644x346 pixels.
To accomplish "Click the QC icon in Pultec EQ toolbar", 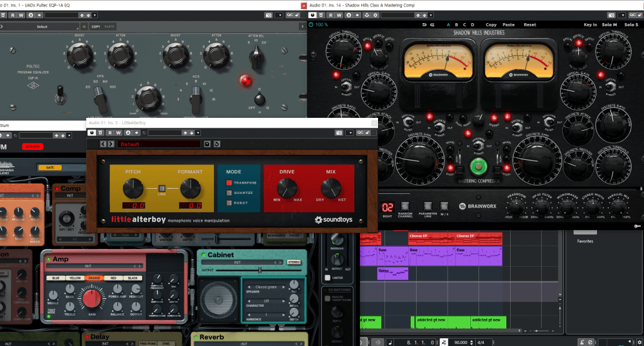I will tap(290, 15).
